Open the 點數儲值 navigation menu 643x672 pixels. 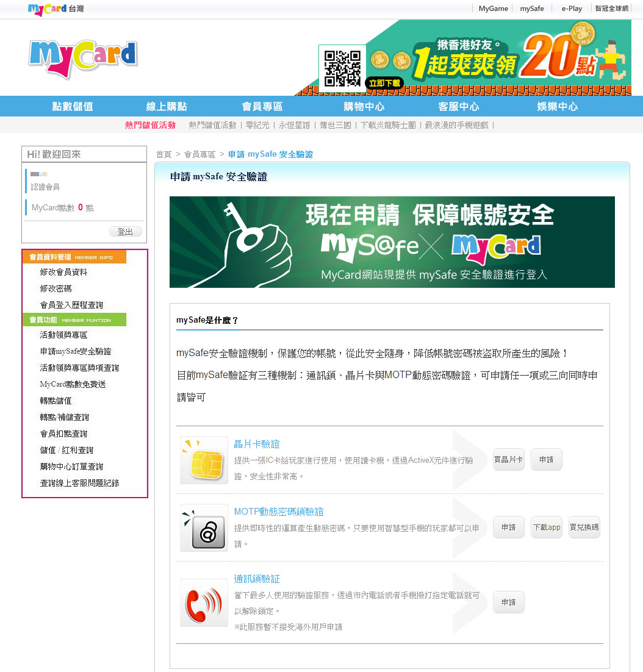pyautogui.click(x=73, y=106)
